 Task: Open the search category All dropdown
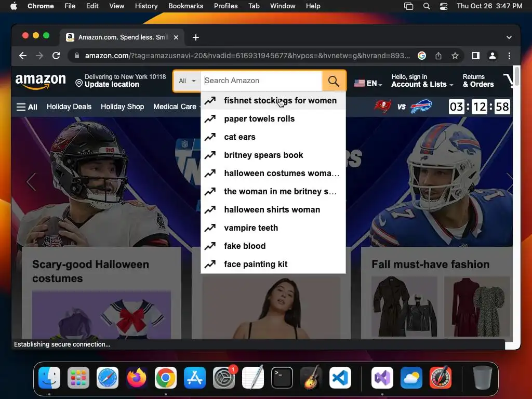(187, 81)
